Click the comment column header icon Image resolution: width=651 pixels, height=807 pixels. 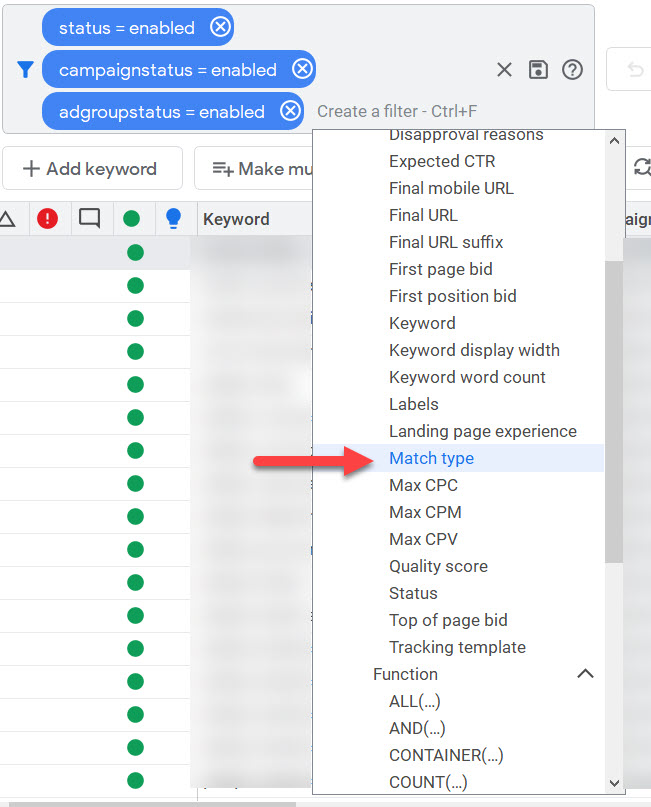point(89,219)
